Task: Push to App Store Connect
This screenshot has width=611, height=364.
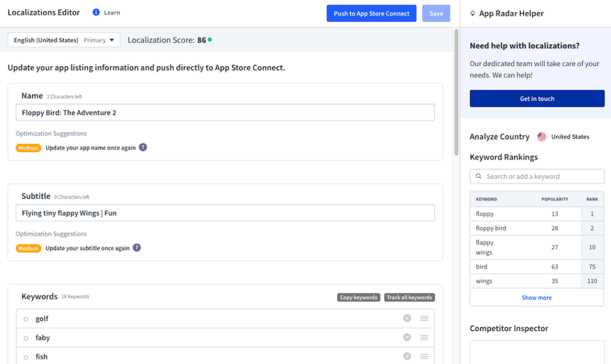Action: tap(371, 13)
